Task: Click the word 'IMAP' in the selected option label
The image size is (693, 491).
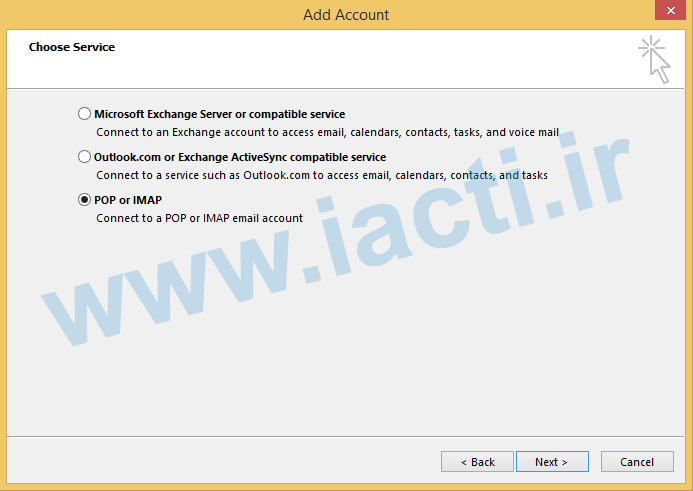Action: click(x=147, y=200)
